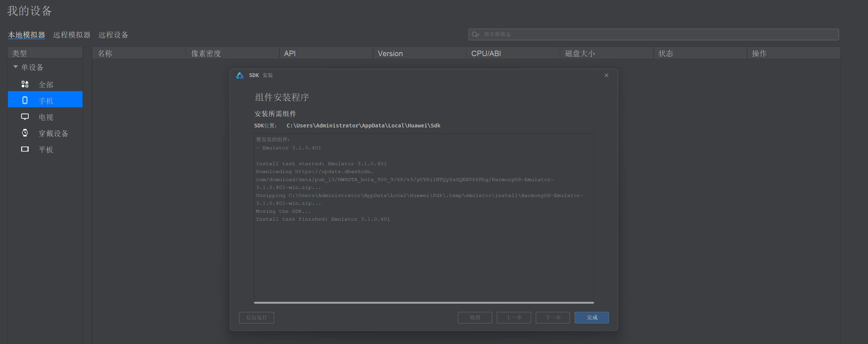Click "Moving the SDK..." log line
Image resolution: width=868 pixels, height=344 pixels.
(x=283, y=211)
